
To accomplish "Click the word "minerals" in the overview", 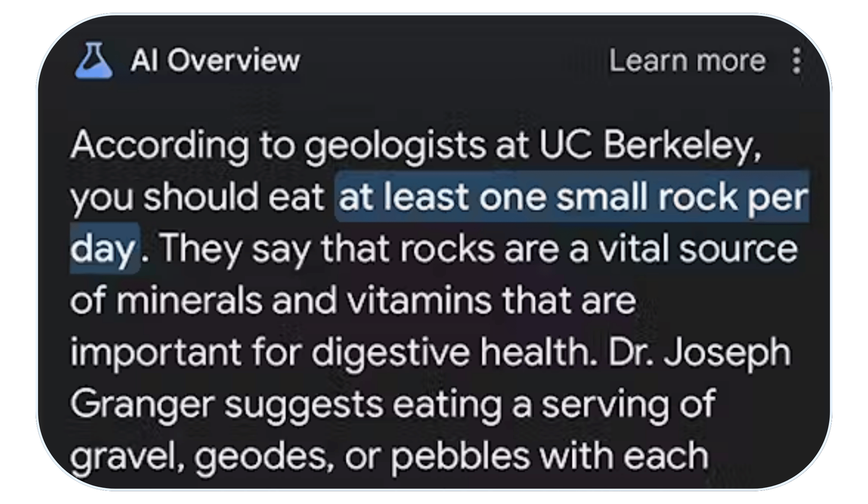I will tap(189, 300).
